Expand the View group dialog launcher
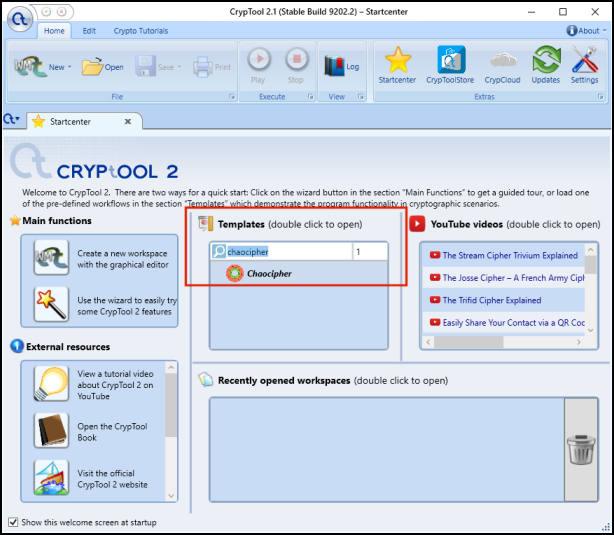 click(361, 96)
